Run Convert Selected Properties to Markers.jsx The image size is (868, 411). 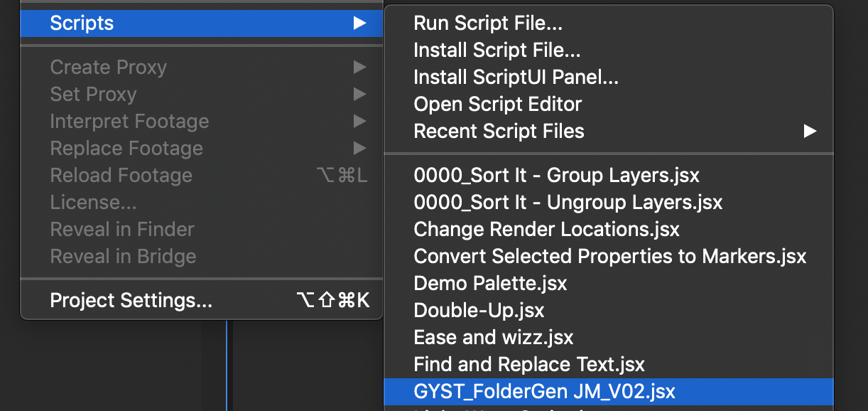609,257
